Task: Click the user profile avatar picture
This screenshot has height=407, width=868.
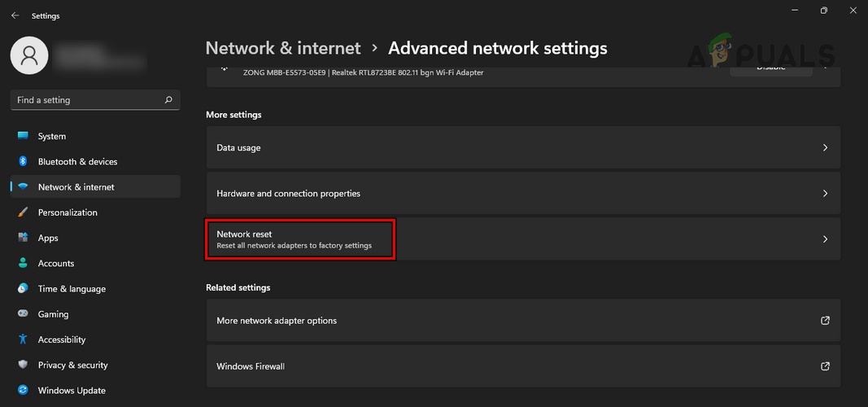Action: (30, 55)
